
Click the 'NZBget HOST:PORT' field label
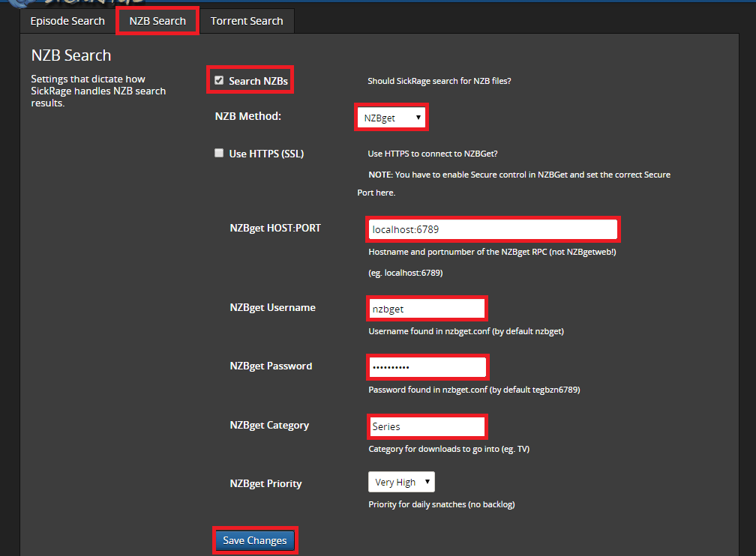pyautogui.click(x=275, y=228)
